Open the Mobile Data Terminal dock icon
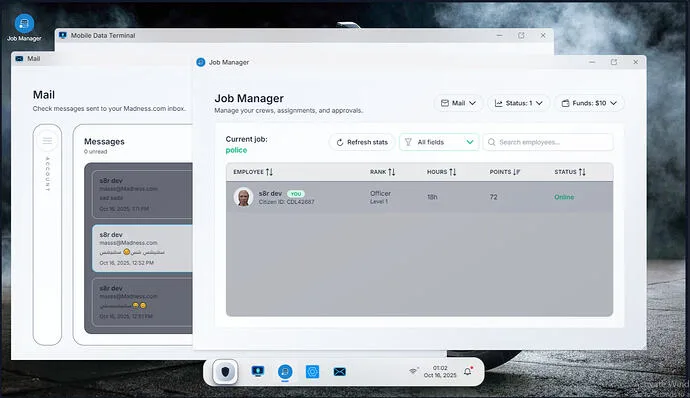The image size is (690, 398). pyautogui.click(x=258, y=372)
